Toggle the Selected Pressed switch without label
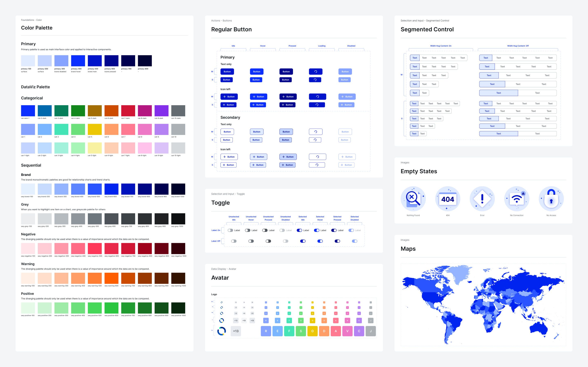 tap(337, 241)
